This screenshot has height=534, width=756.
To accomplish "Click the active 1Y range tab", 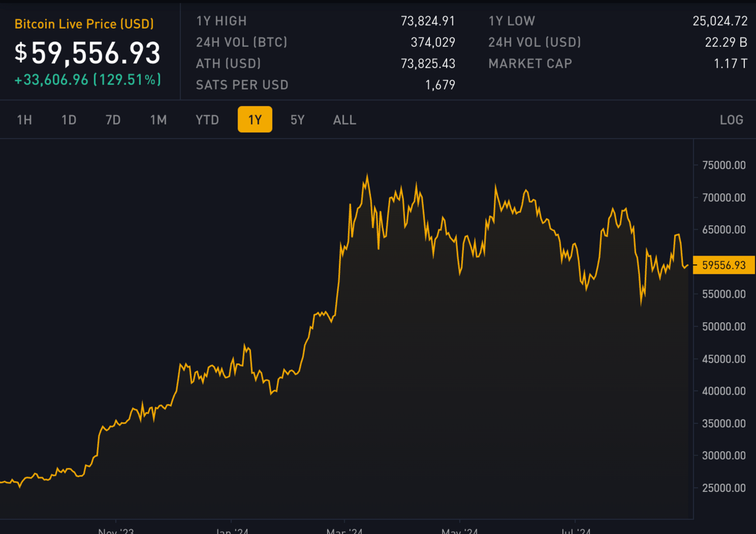I will pyautogui.click(x=255, y=119).
